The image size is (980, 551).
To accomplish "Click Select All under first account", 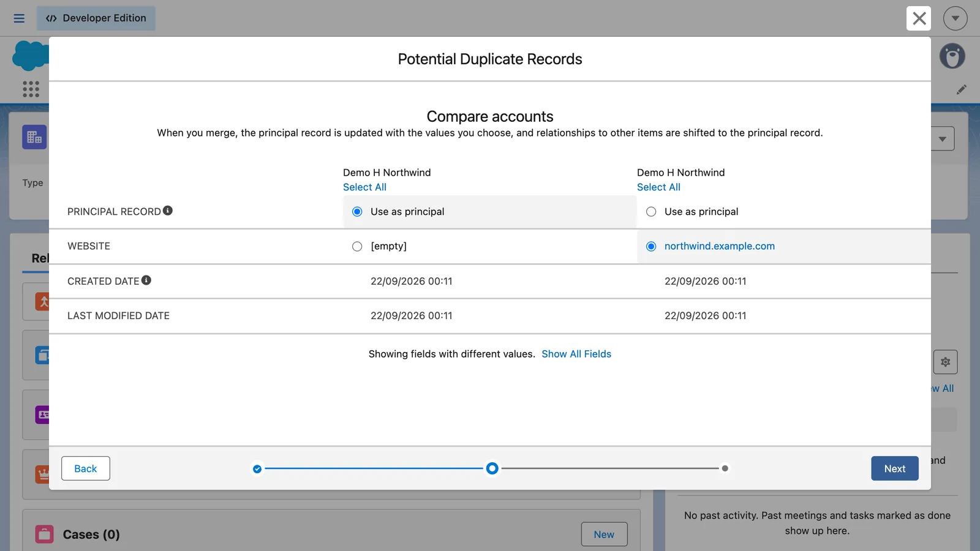I will 364,187.
